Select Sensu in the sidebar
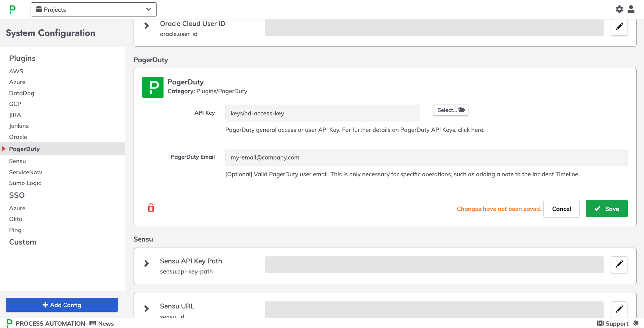The image size is (644, 328). [17, 161]
